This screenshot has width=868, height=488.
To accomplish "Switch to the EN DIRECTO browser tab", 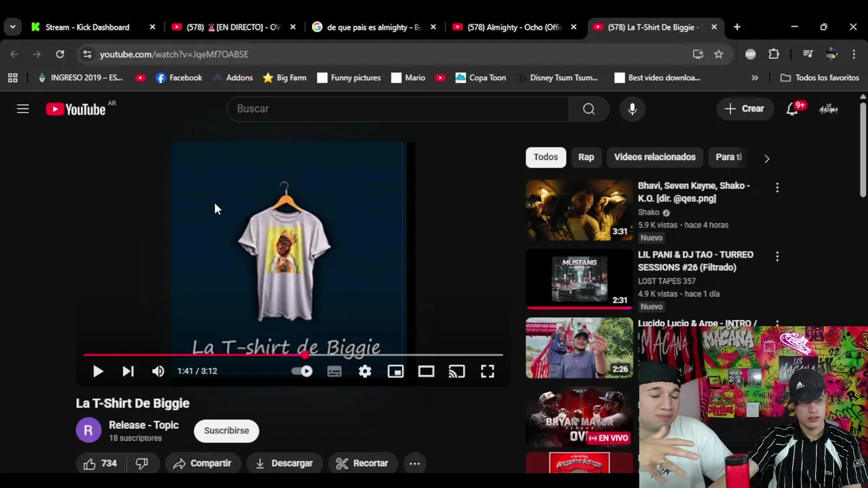I will tap(233, 27).
